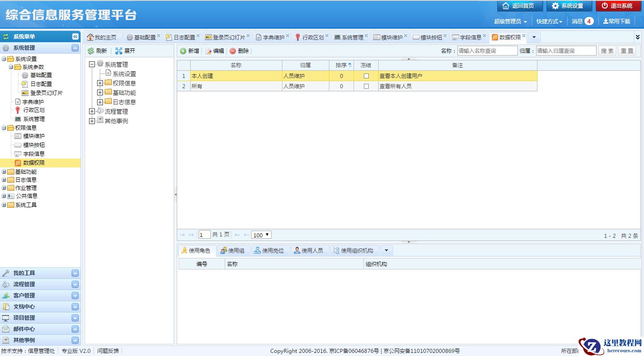Open the page size dropdown showing 100
Screen dimensions: 644x356
point(261,235)
